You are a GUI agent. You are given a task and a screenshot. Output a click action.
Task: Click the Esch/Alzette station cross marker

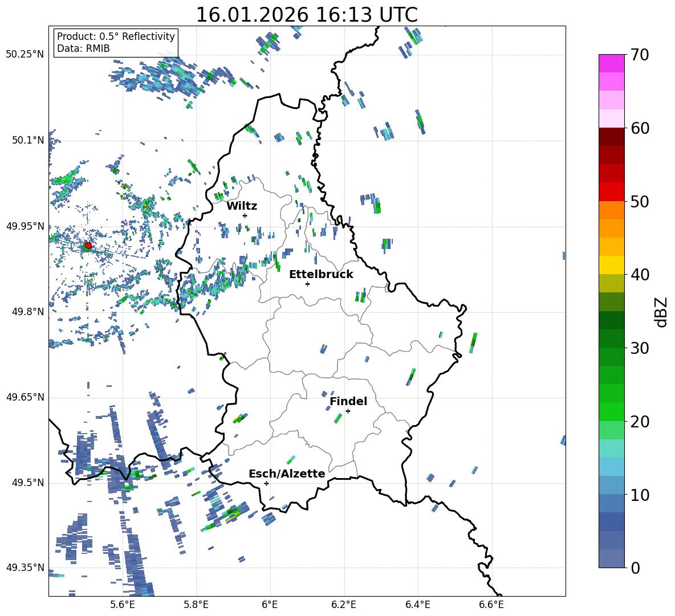tap(266, 483)
